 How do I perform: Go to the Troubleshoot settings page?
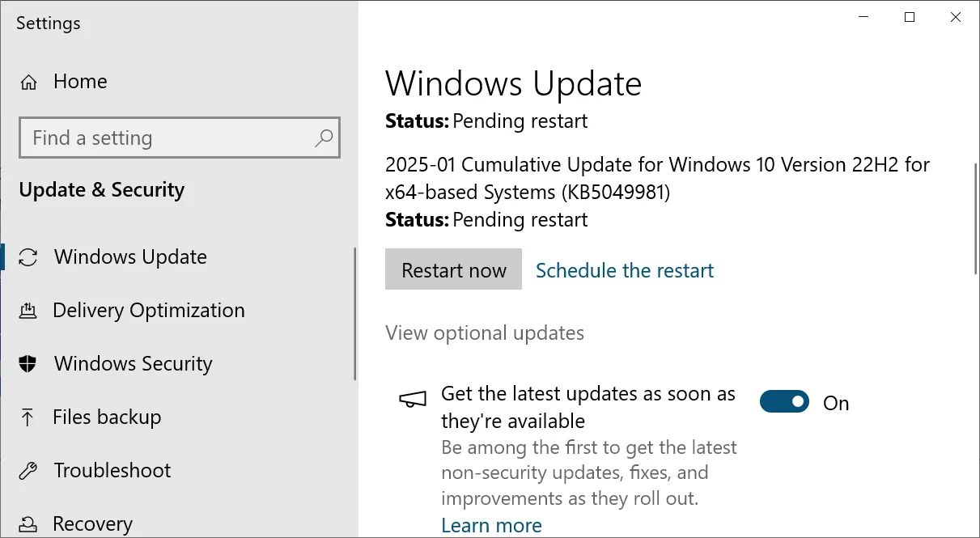click(112, 471)
